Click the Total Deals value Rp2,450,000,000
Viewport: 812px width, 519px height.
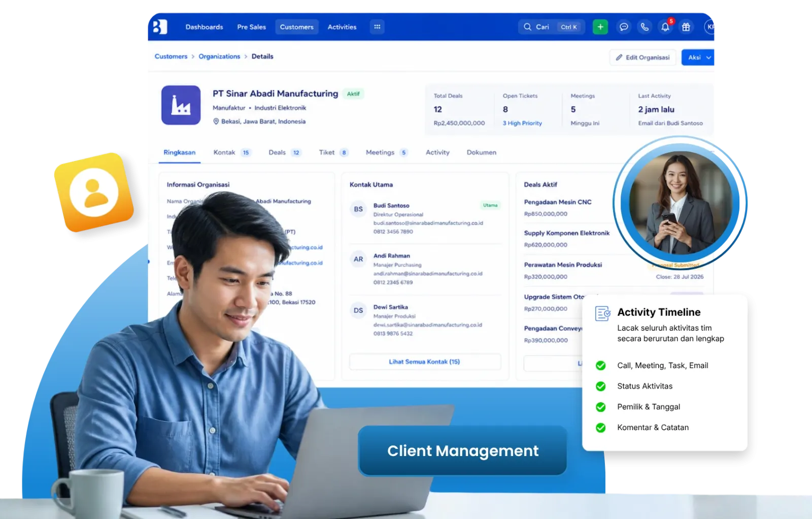pyautogui.click(x=459, y=123)
